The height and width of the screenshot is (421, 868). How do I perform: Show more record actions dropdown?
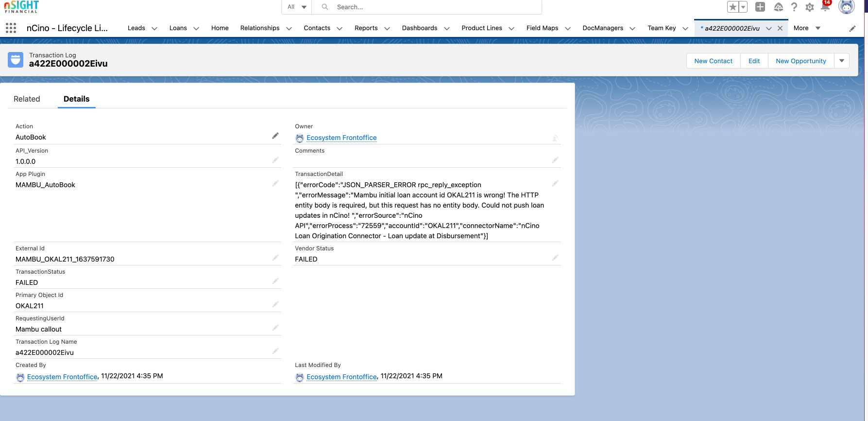(x=842, y=61)
